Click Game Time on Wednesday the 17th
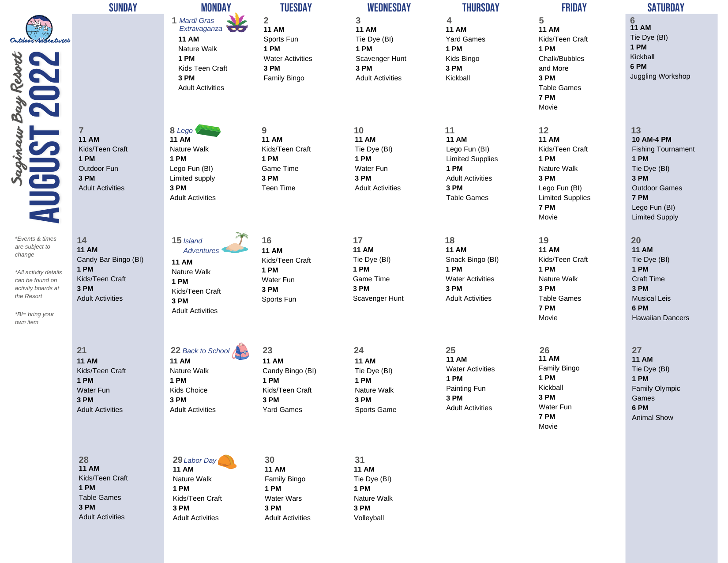The width and height of the screenshot is (728, 563). pos(371,279)
